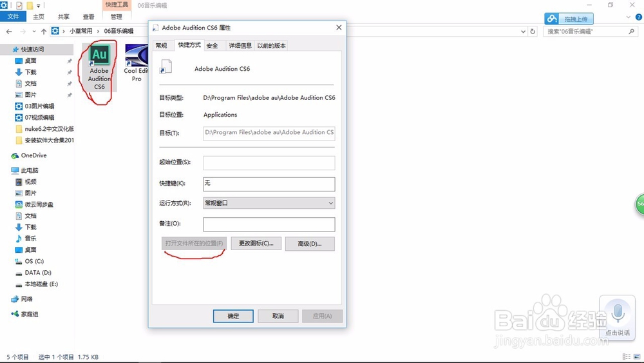This screenshot has width=644, height=363.
Task: Open the quick access toolbar dropdown arrow
Action: click(39, 6)
